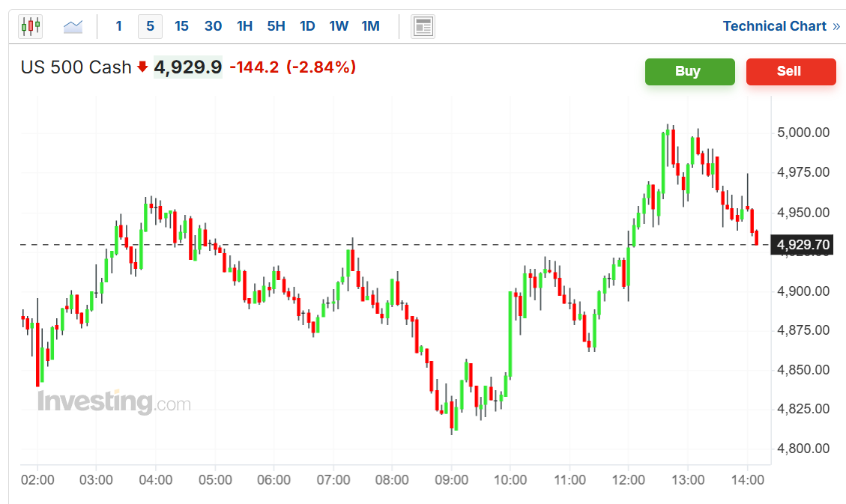This screenshot has width=846, height=504.
Task: Click the US 500 Cash title
Action: pos(76,67)
